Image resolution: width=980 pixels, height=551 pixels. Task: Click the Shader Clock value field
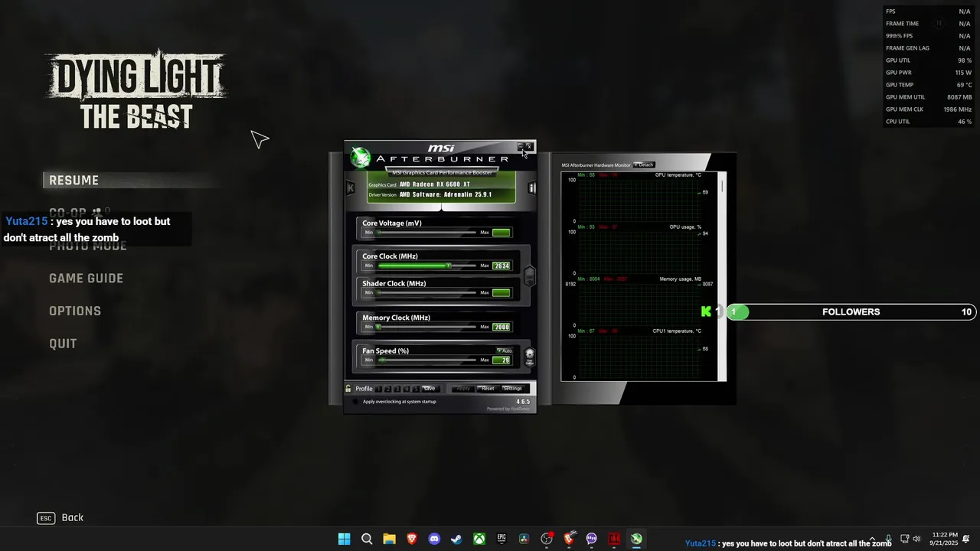501,292
